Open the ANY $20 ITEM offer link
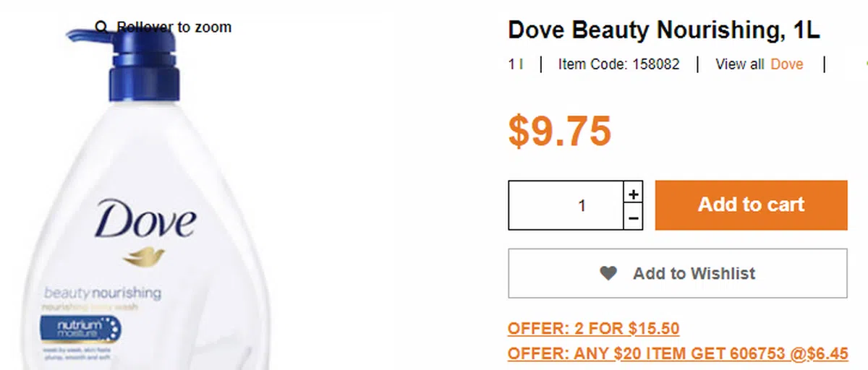This screenshot has height=370, width=868. (x=677, y=354)
